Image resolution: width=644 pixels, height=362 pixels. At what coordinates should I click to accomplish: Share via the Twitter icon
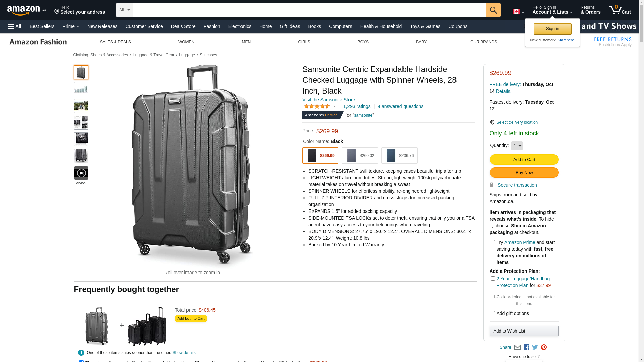click(x=535, y=347)
